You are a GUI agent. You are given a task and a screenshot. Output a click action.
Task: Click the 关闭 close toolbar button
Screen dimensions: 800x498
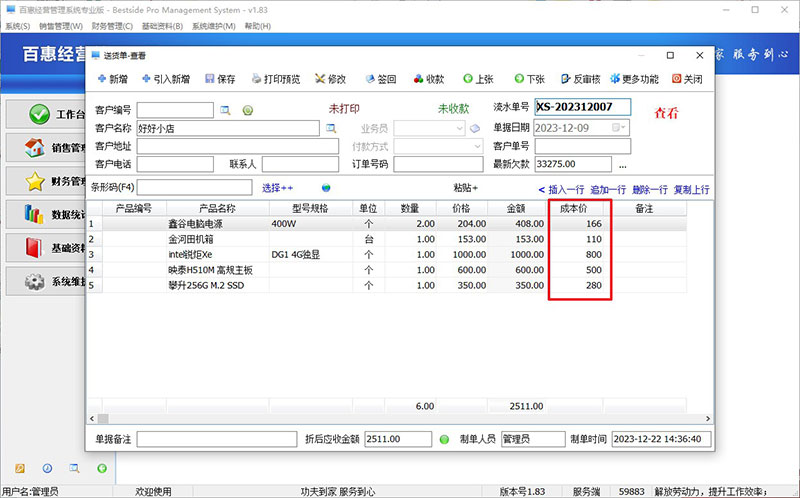[x=687, y=79]
